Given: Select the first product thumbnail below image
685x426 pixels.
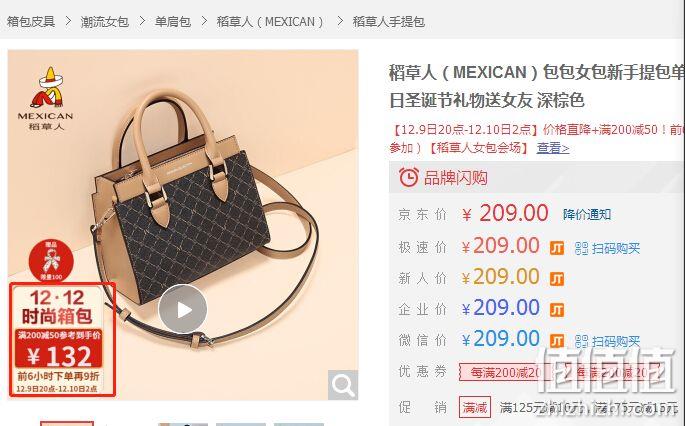Looking at the screenshot, I should (67, 423).
